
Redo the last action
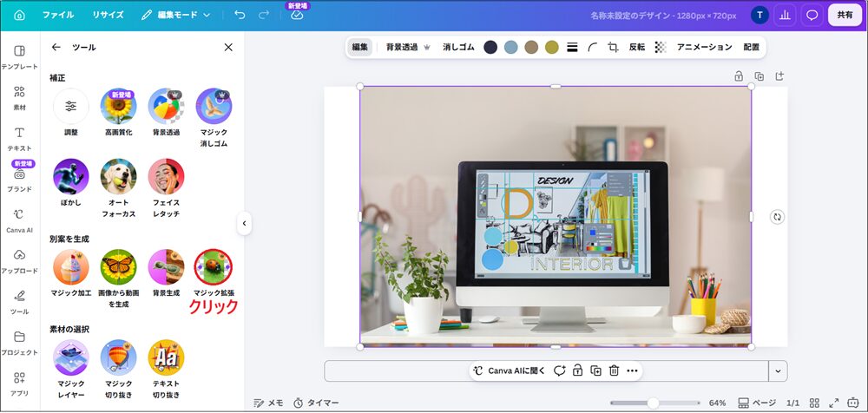click(264, 15)
